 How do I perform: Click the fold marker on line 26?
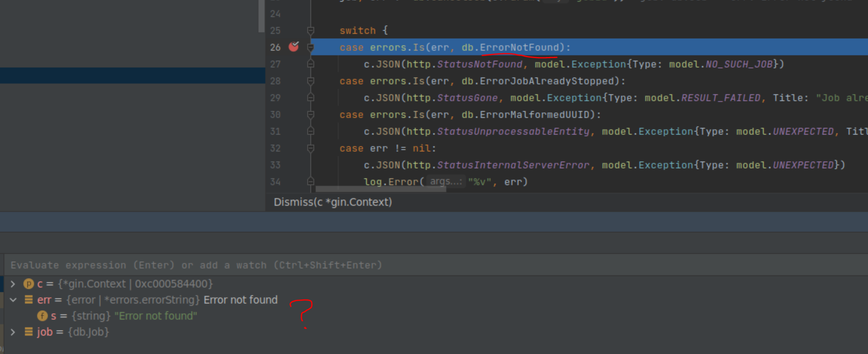pyautogui.click(x=310, y=47)
